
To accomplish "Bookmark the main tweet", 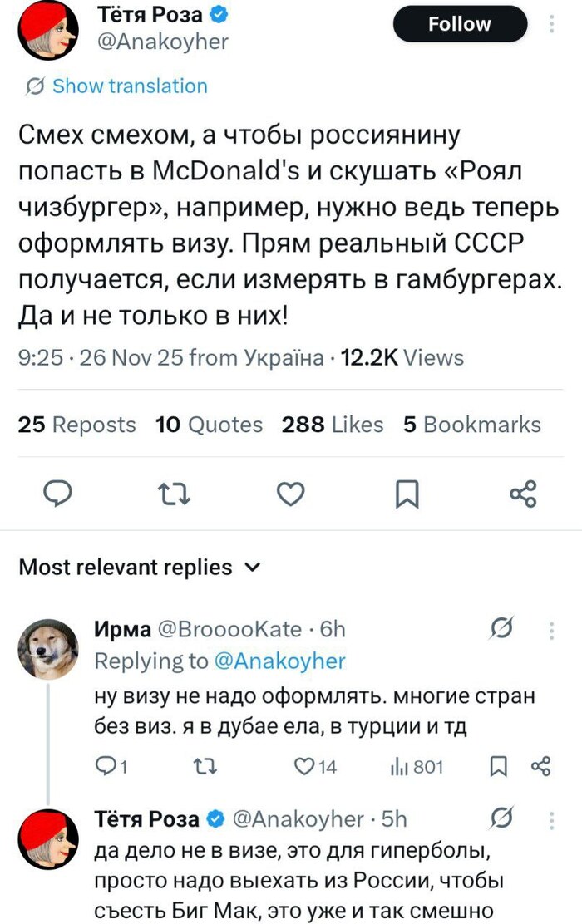I will tap(406, 494).
